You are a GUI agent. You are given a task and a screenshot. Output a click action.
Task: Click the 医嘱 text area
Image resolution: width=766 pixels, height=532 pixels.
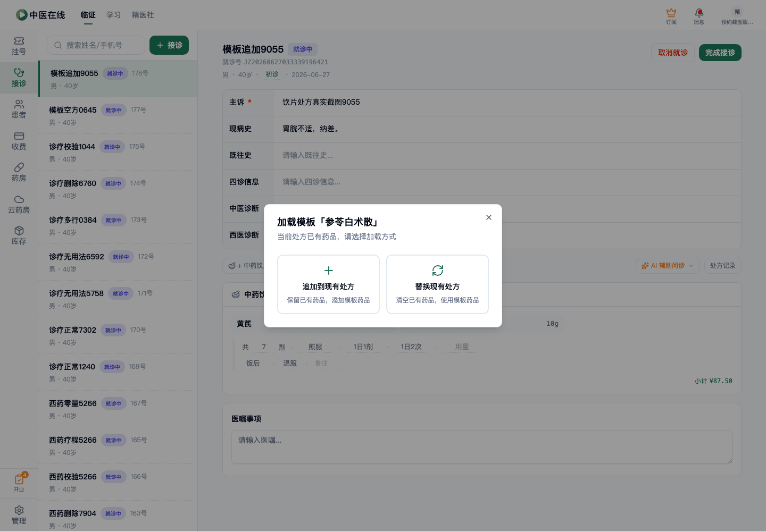[x=482, y=447]
